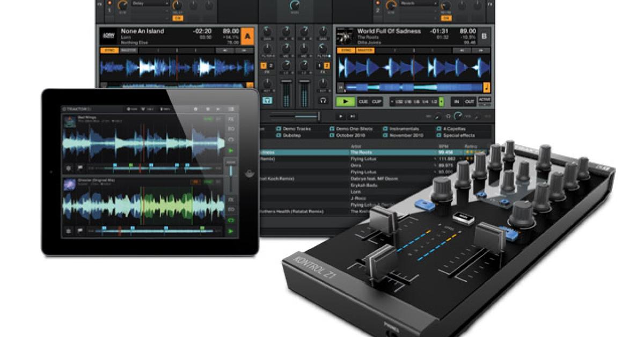Click the preview player play button
The height and width of the screenshot is (337, 644).
click(341, 116)
